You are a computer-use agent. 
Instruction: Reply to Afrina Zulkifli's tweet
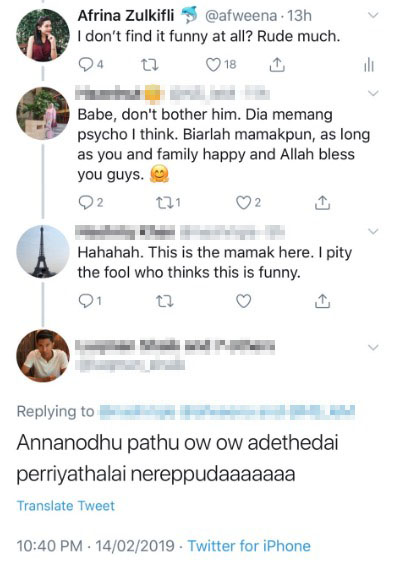91,65
